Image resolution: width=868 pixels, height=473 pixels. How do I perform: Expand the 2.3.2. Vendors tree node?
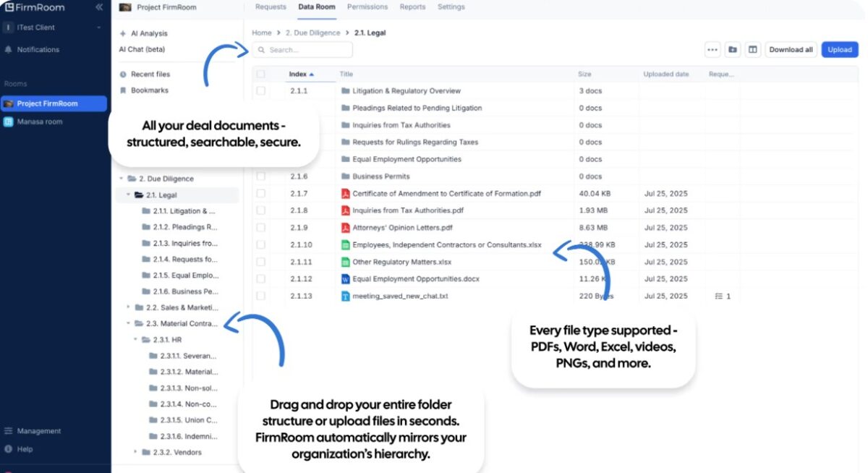pos(135,452)
